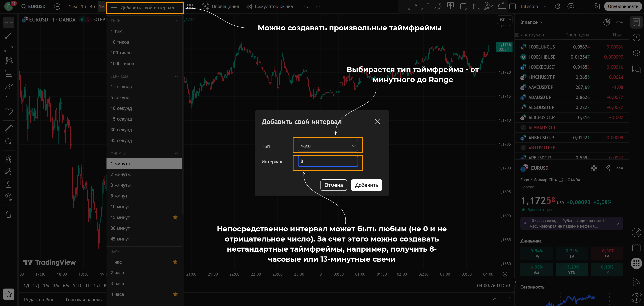
Task: Click the Zoom in tool icon
Action: (9, 142)
